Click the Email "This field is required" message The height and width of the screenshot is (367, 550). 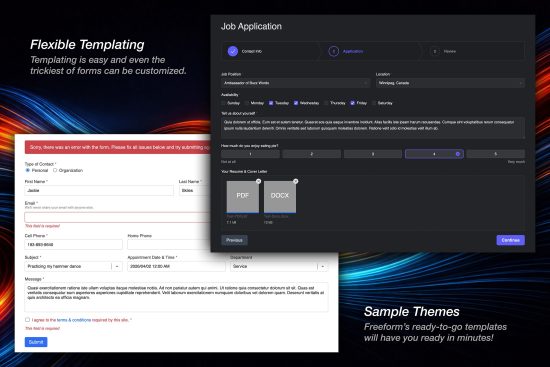(x=42, y=226)
